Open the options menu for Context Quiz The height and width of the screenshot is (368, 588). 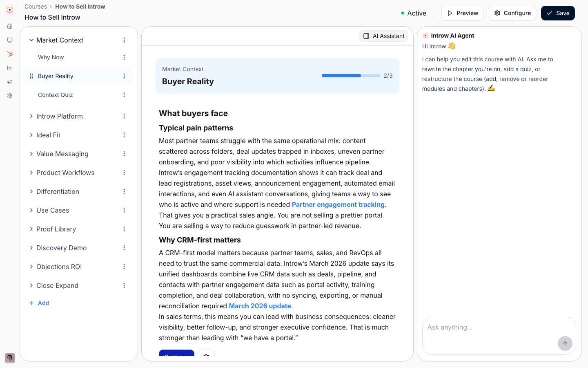124,95
